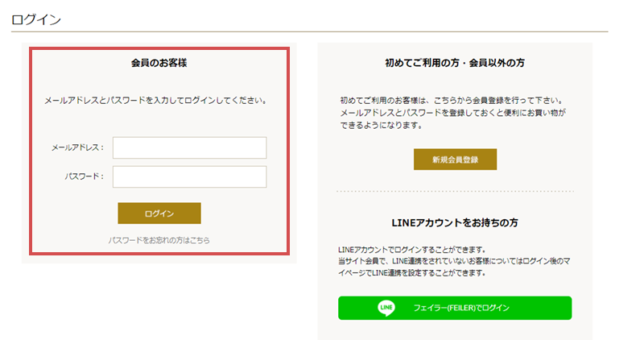Image resolution: width=644 pixels, height=340 pixels.
Task: Log in with the green フェイラー(FEILER)でログイン button
Action: 455,308
